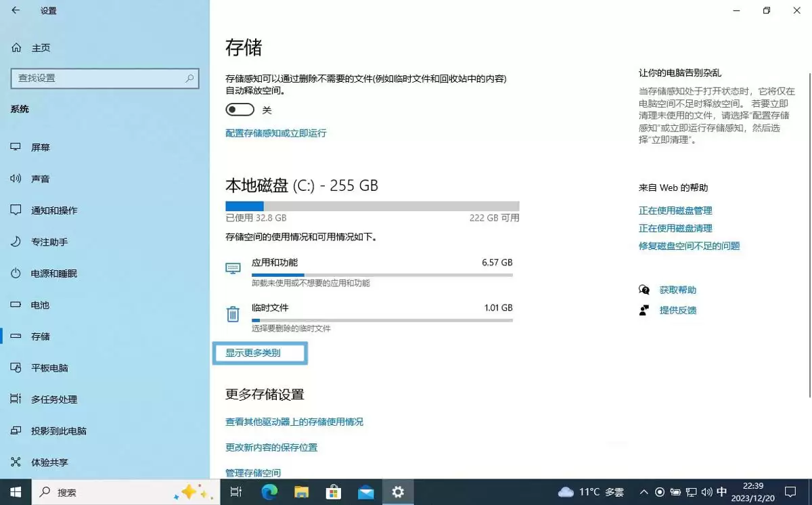The width and height of the screenshot is (812, 505).
Task: Toggle the 存储感知 switch on
Action: coord(240,110)
